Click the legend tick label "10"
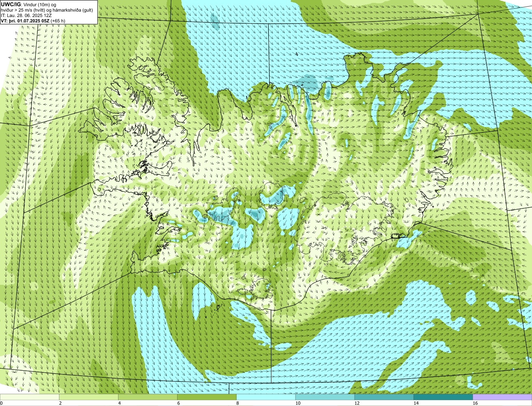The height and width of the screenshot is (406, 532). (298, 403)
